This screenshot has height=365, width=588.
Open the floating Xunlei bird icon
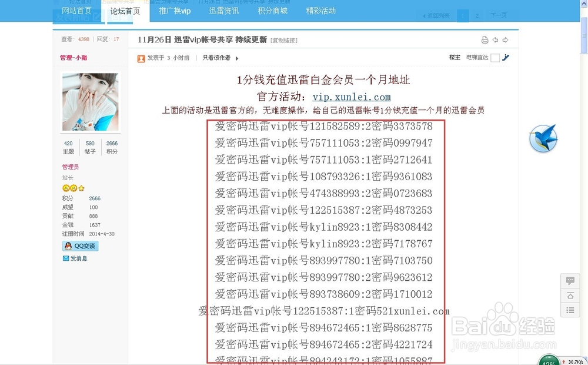tap(543, 138)
